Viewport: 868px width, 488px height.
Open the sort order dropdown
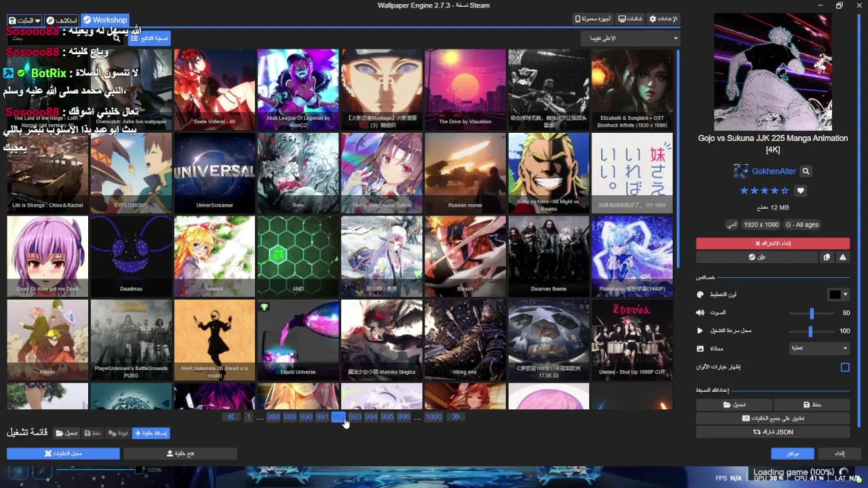(630, 39)
